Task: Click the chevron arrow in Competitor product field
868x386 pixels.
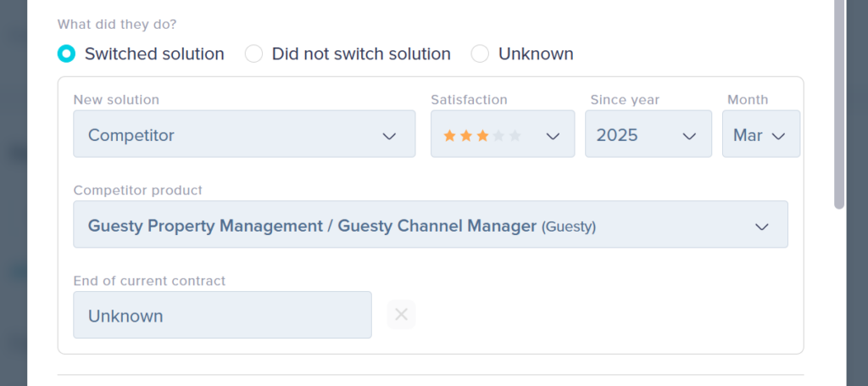Action: [x=761, y=227]
